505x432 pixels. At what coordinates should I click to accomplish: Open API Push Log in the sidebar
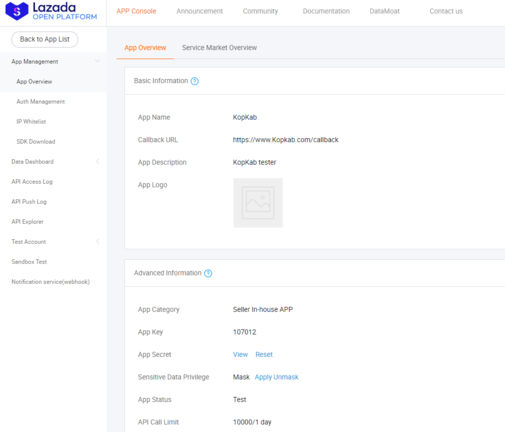point(29,202)
